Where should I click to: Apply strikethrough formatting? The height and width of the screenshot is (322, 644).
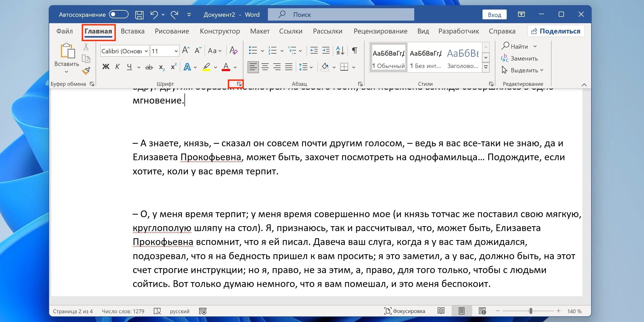click(x=149, y=67)
